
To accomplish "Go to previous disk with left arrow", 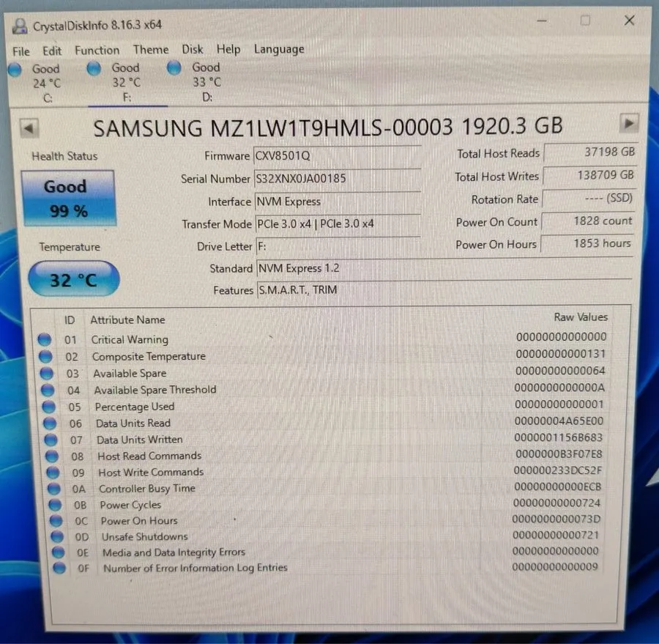I will click(29, 128).
